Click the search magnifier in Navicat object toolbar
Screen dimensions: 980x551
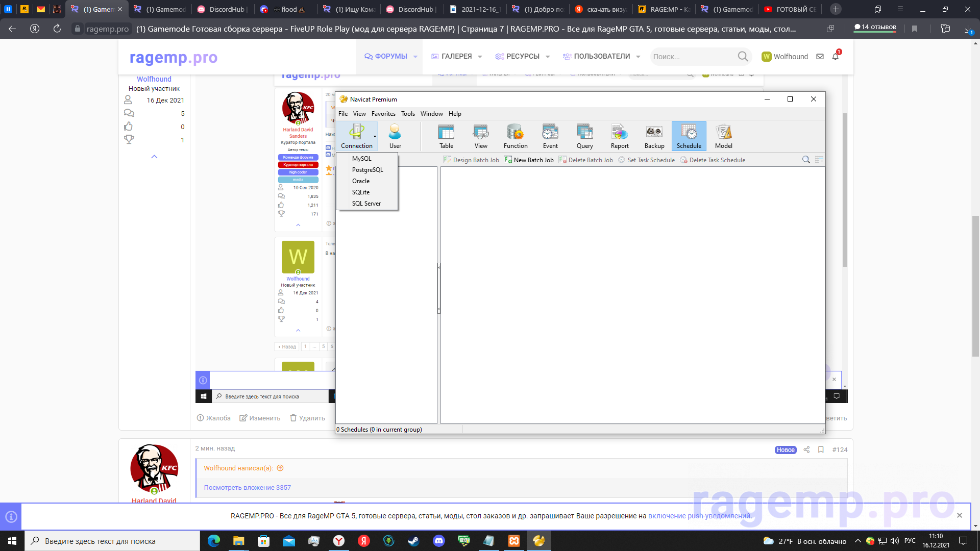point(806,160)
